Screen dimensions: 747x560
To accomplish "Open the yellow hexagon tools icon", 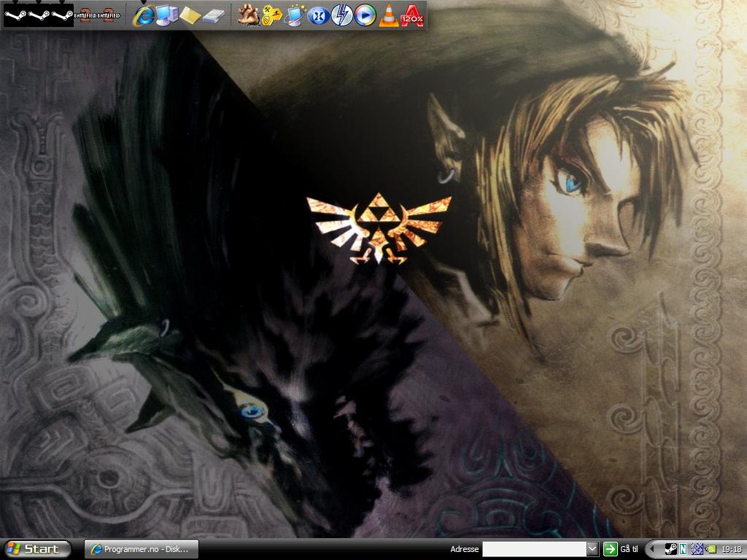I will tap(272, 16).
